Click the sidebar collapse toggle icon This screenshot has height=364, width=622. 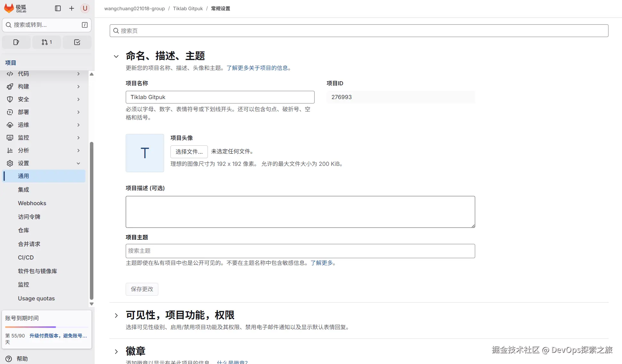point(58,8)
